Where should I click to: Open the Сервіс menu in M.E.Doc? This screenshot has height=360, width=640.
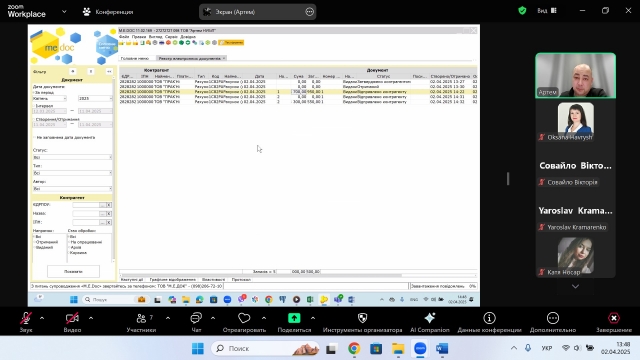tap(171, 37)
